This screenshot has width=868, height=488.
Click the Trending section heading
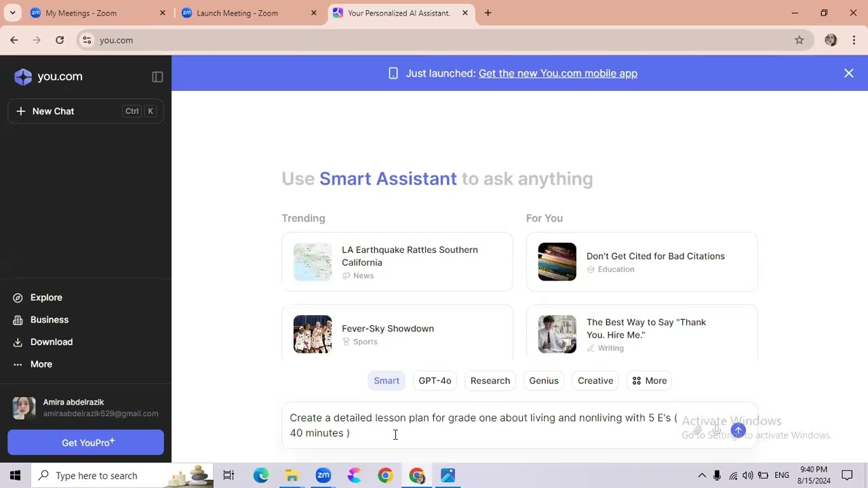[x=303, y=218]
